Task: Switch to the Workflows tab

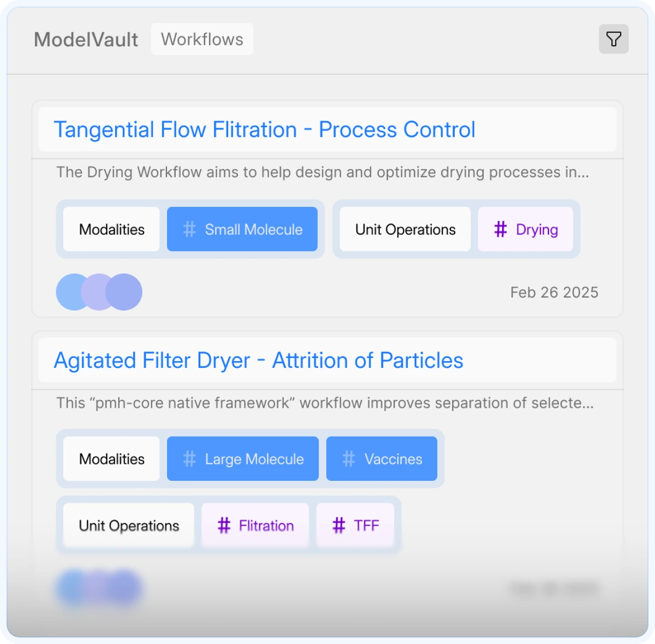Action: tap(202, 39)
